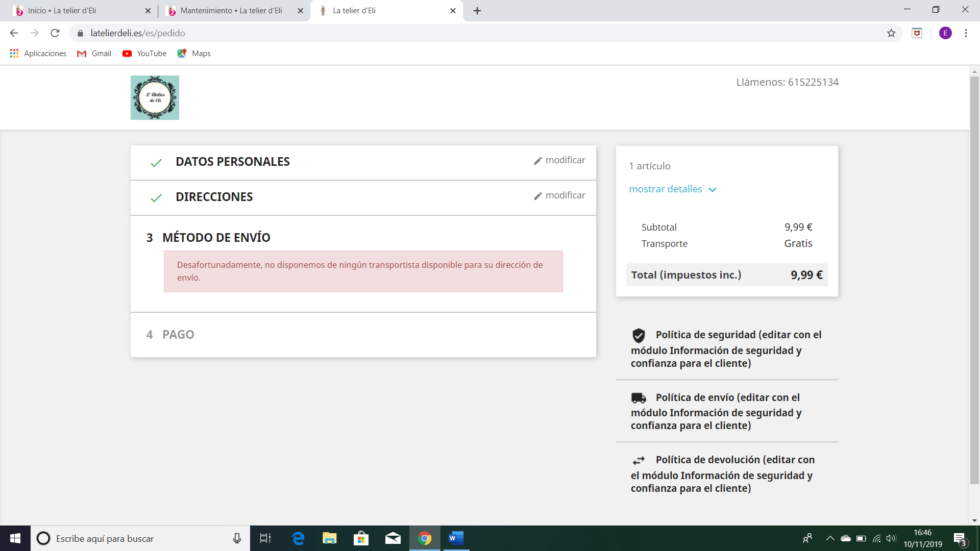The height and width of the screenshot is (551, 980).
Task: Open YouTube bookmark
Action: tap(144, 54)
